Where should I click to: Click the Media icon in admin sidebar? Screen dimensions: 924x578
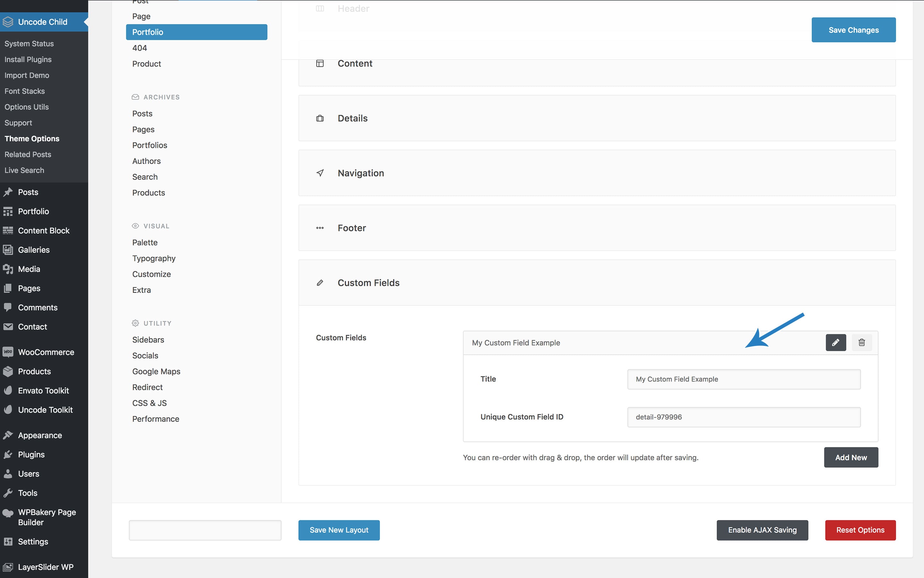click(8, 269)
